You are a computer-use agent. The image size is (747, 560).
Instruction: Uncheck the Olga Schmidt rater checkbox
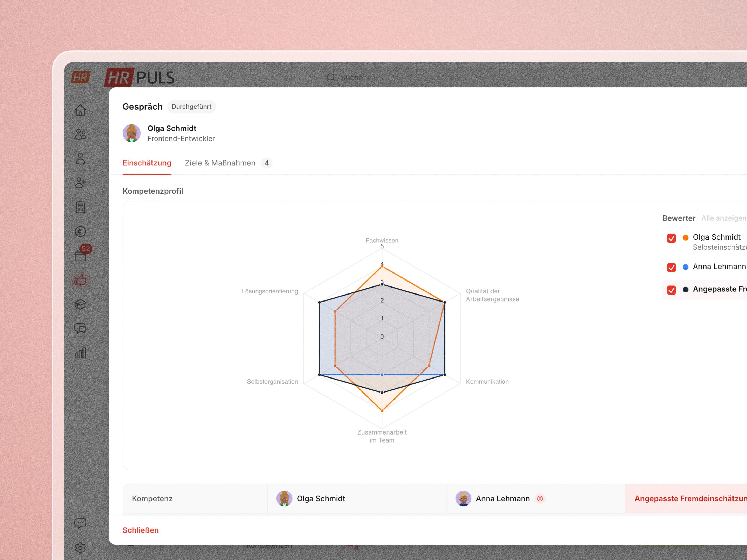pos(671,238)
